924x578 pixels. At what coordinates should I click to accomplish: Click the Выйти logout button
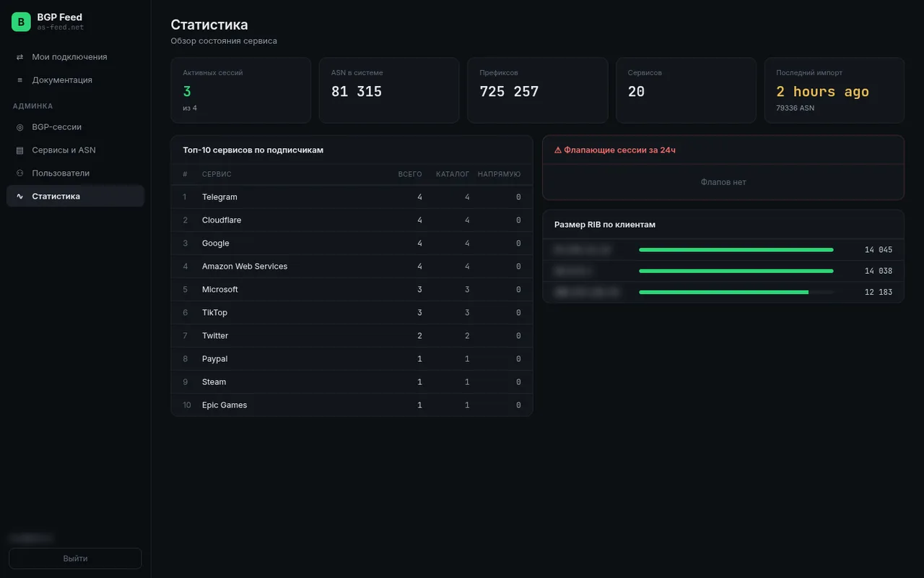pos(75,558)
